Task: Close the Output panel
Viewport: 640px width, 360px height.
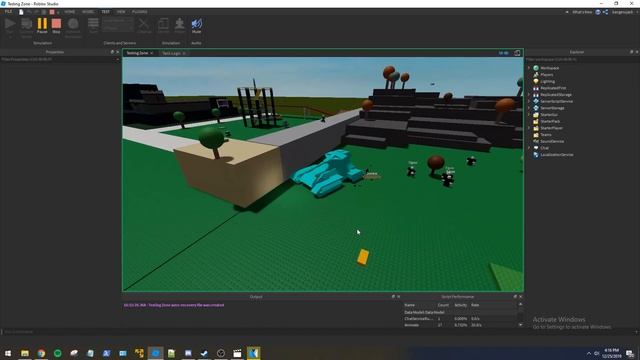Action: coord(398,297)
